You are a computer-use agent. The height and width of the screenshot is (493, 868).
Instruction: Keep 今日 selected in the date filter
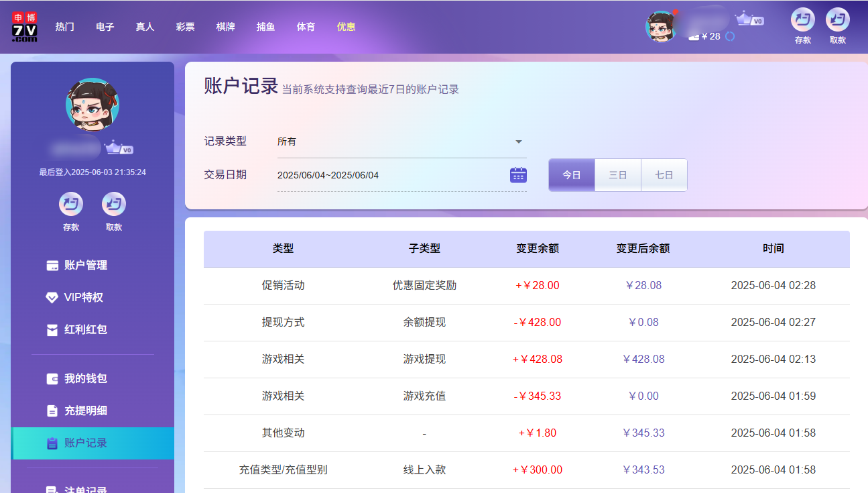pos(571,174)
